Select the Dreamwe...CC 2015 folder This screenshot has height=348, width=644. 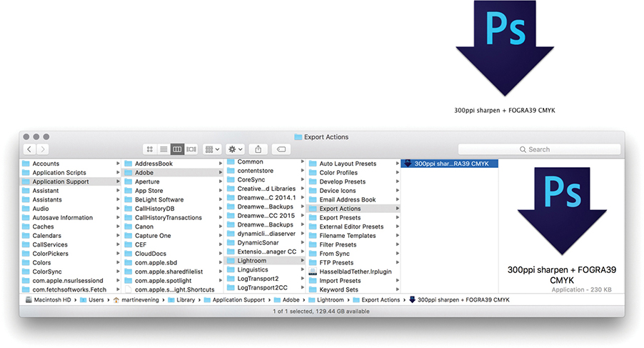coord(265,216)
